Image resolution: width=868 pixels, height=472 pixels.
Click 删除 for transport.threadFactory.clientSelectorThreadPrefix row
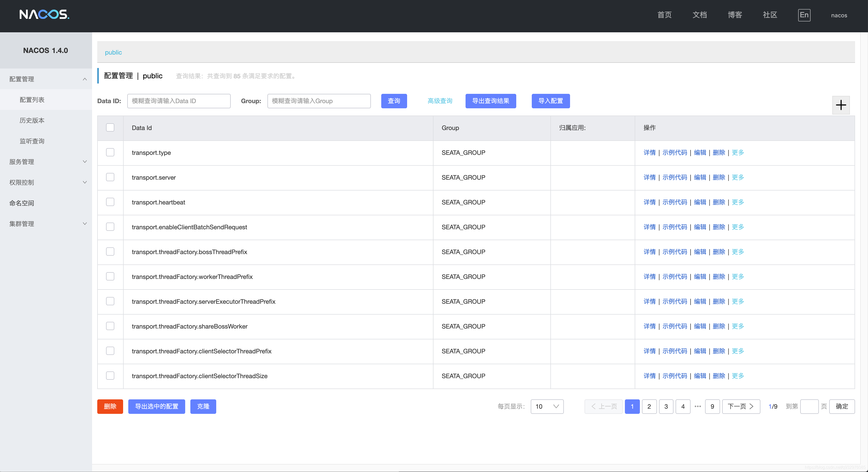tap(719, 351)
